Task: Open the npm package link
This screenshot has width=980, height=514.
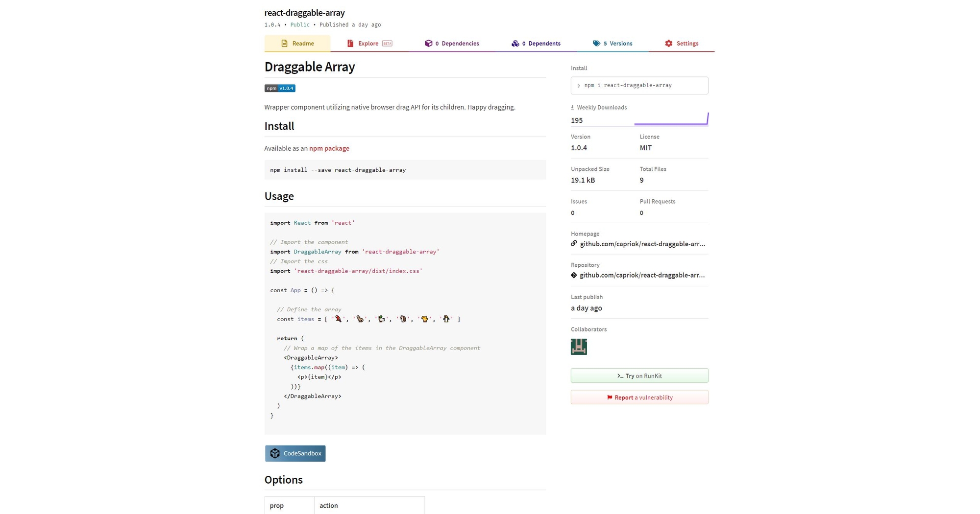Action: [329, 148]
